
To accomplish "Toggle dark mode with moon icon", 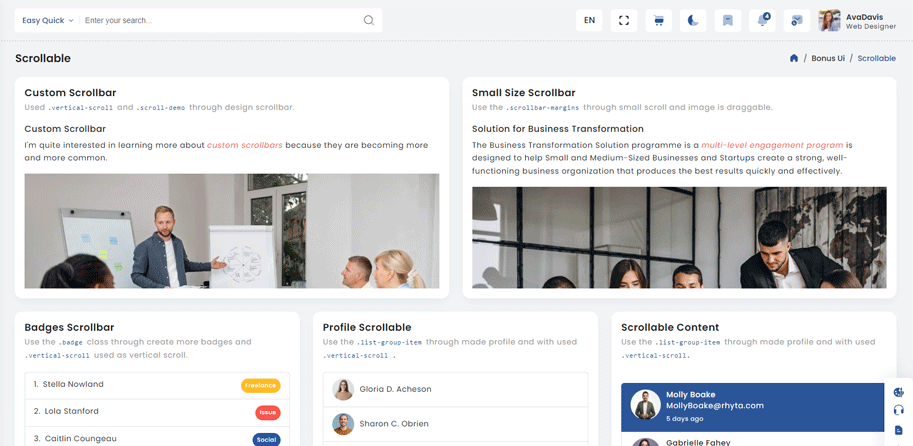I will (x=693, y=20).
